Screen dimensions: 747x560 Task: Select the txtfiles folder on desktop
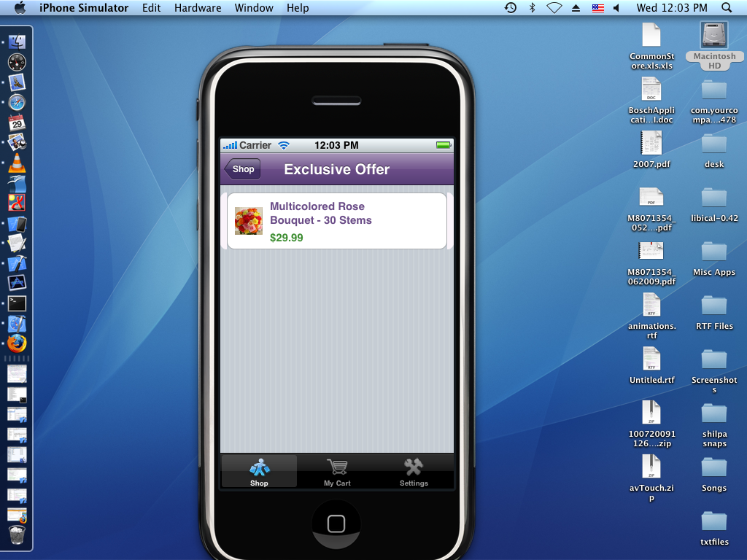click(714, 529)
